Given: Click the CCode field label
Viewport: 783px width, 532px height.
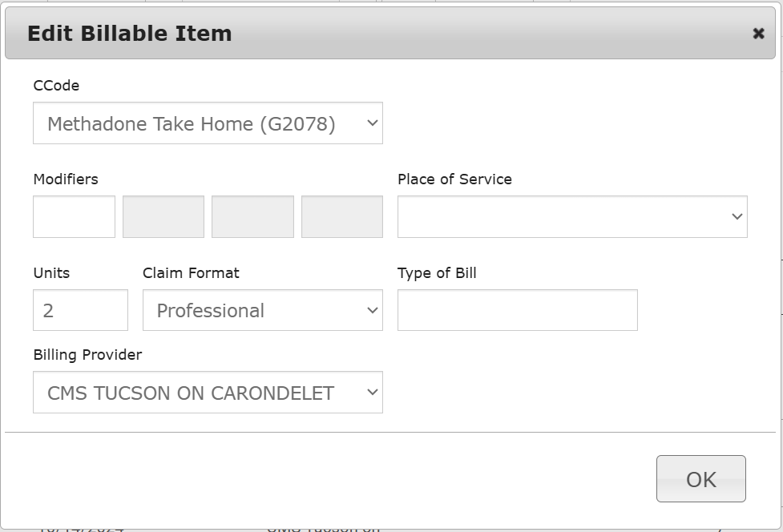Looking at the screenshot, I should click(56, 86).
